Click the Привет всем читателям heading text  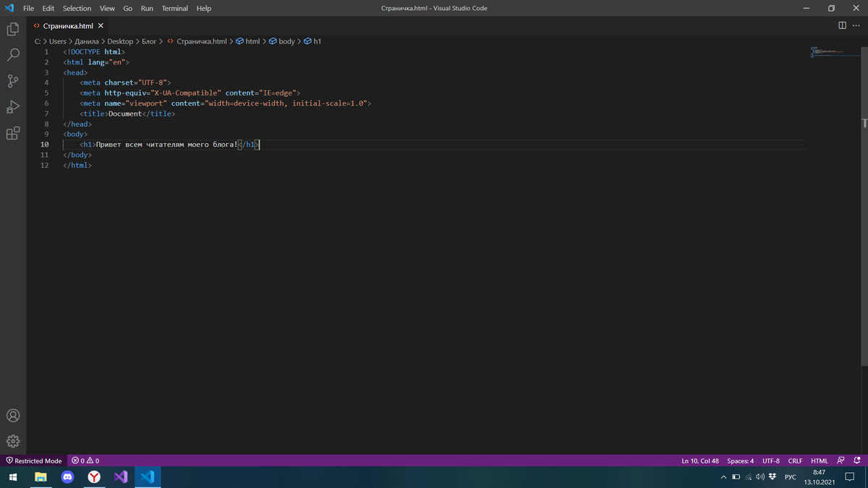click(x=167, y=145)
